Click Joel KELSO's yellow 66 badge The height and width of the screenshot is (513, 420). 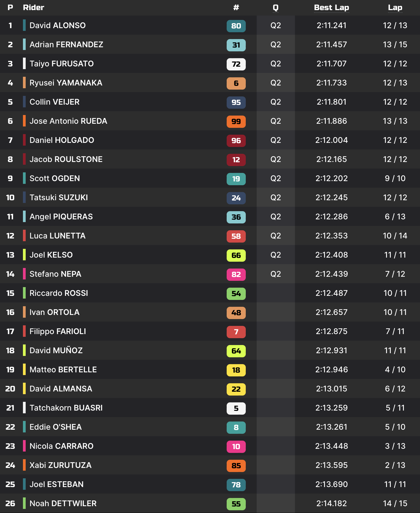[236, 255]
